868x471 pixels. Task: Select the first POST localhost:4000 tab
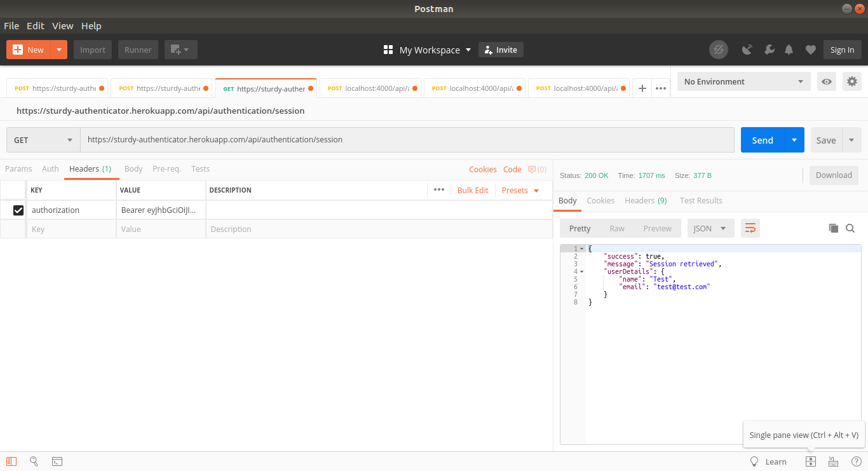click(x=371, y=88)
